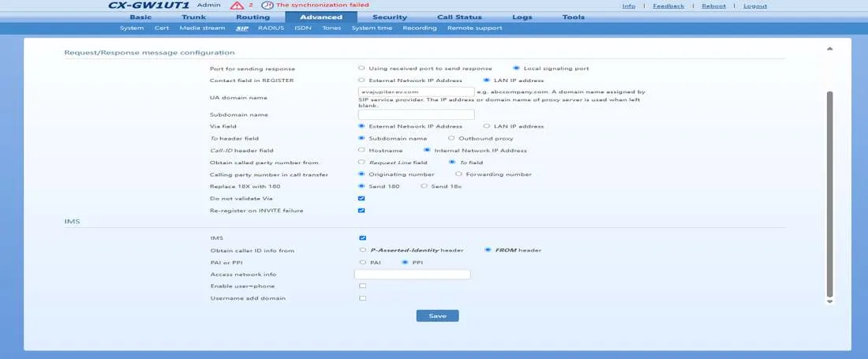Select External Network IP Address for Contact field

[361, 80]
